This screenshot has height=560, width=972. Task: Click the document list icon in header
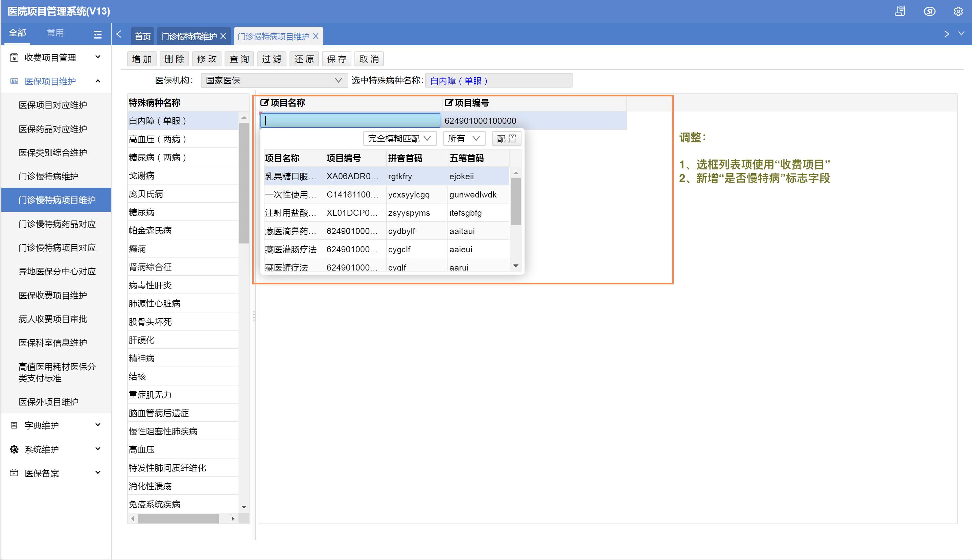coord(900,11)
